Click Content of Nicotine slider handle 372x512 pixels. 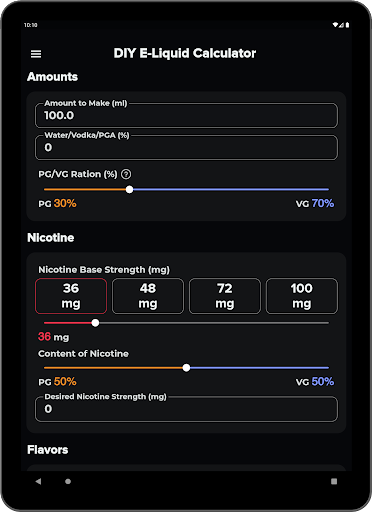(186, 368)
